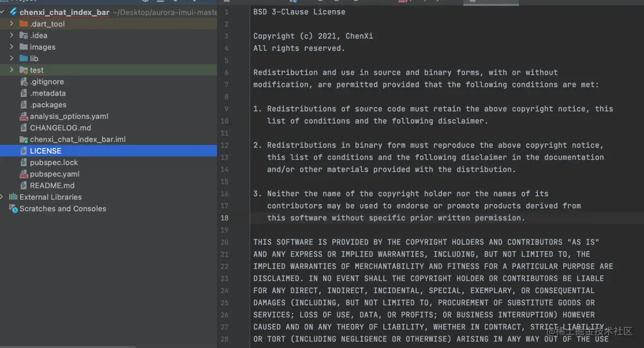This screenshot has height=348, width=644.
Task: Click gutter line number 18
Action: click(224, 218)
